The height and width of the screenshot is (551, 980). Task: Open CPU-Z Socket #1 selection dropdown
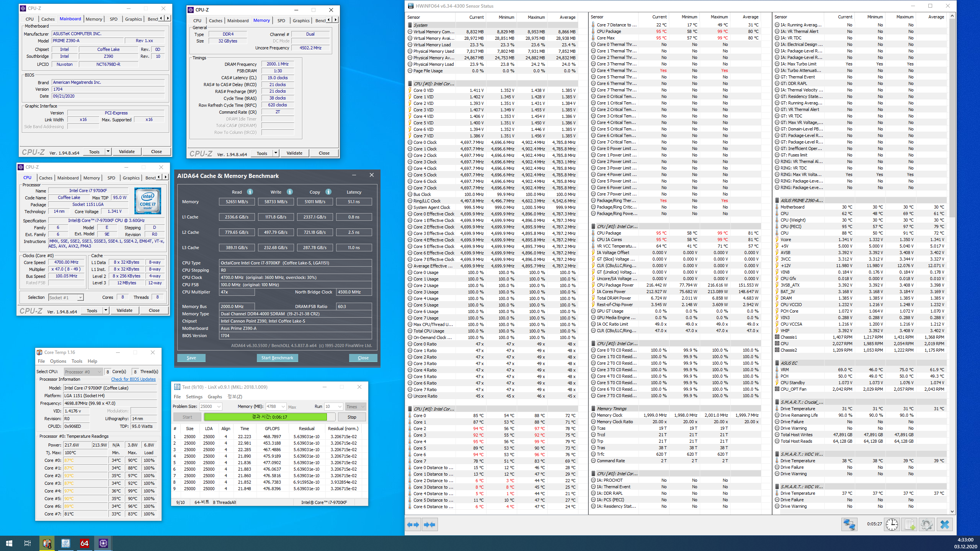point(66,297)
